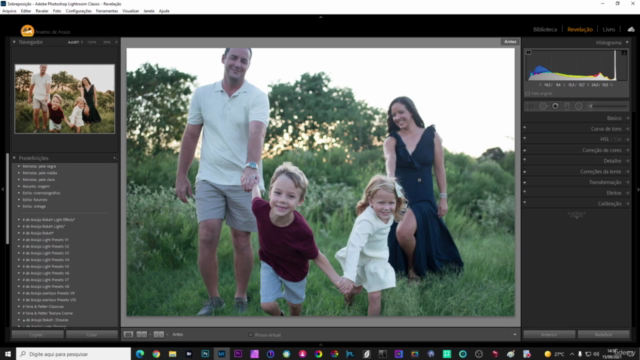
Task: Open the Arquivo menu
Action: pyautogui.click(x=9, y=11)
